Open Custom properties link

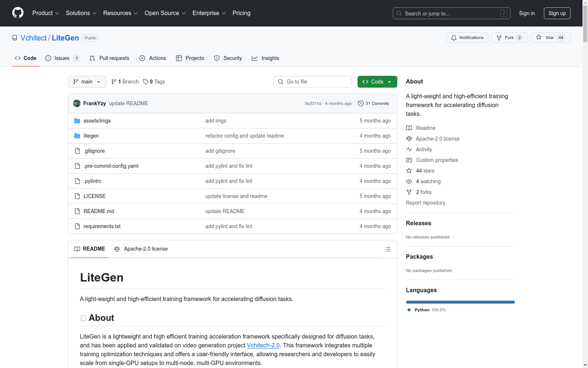pos(432,160)
